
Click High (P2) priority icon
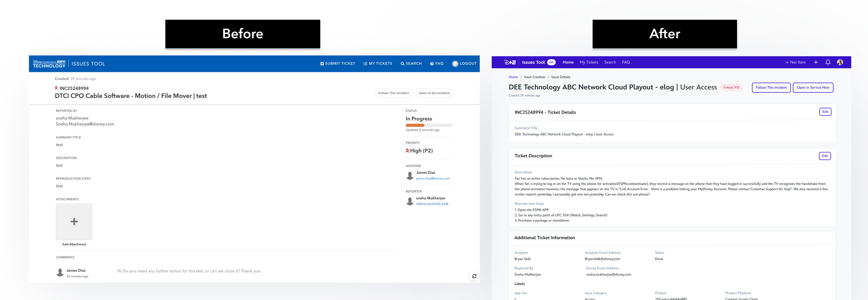point(407,151)
